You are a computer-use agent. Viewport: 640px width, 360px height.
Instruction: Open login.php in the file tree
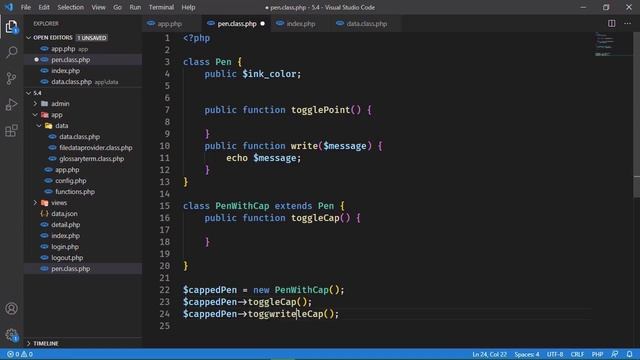pos(83,247)
